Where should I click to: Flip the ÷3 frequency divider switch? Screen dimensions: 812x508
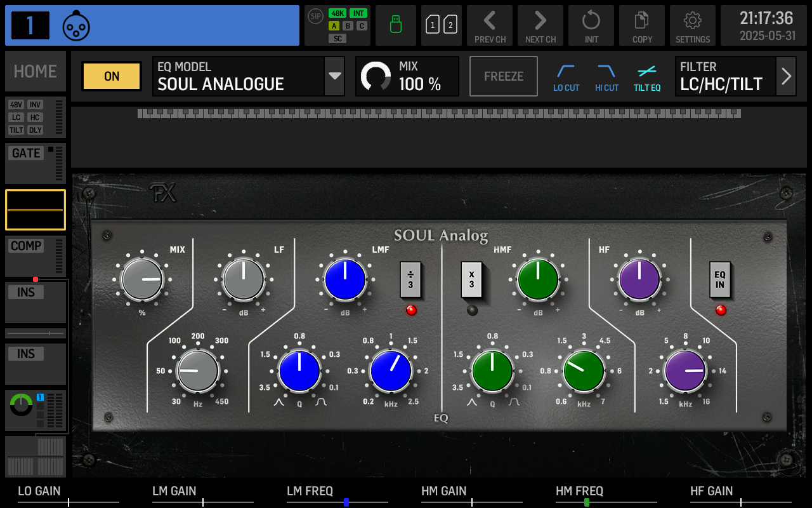coord(410,279)
